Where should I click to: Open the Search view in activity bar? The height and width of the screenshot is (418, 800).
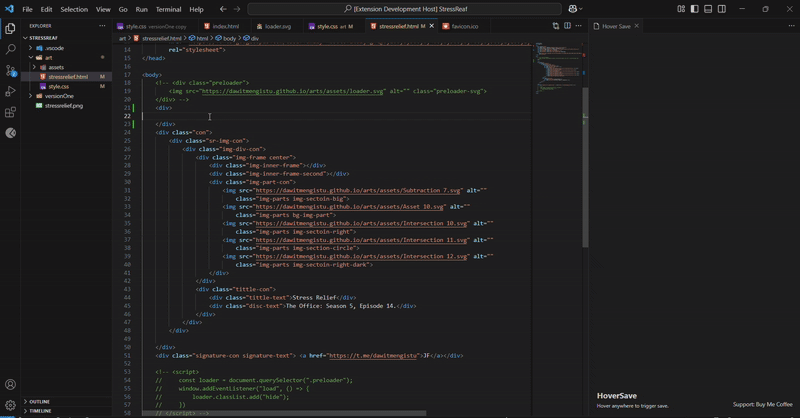pyautogui.click(x=10, y=50)
